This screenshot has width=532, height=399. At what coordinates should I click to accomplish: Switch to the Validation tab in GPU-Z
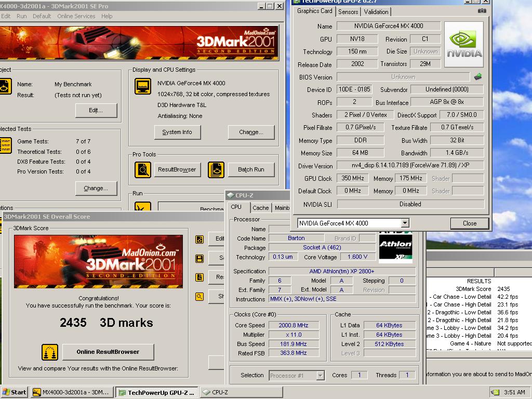point(376,11)
